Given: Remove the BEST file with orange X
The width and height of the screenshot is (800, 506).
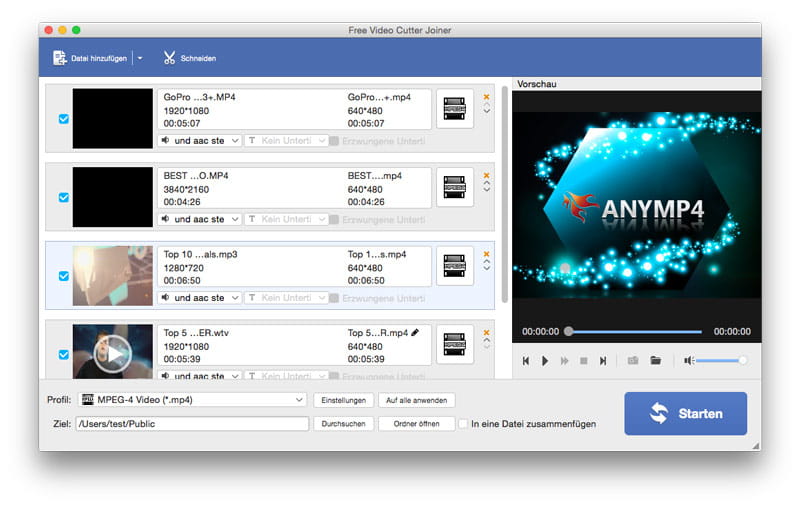Looking at the screenshot, I should [487, 175].
